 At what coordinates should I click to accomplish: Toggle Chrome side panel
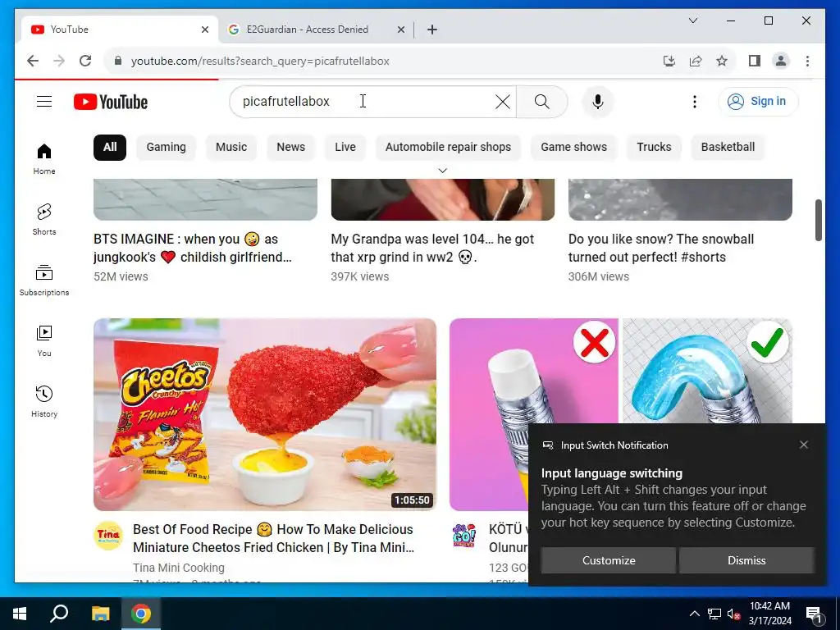755,61
